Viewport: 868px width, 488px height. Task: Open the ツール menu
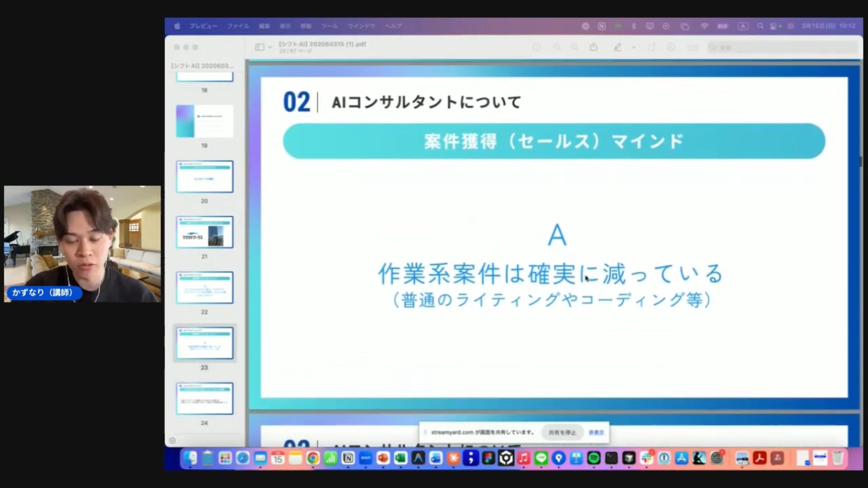pyautogui.click(x=329, y=26)
